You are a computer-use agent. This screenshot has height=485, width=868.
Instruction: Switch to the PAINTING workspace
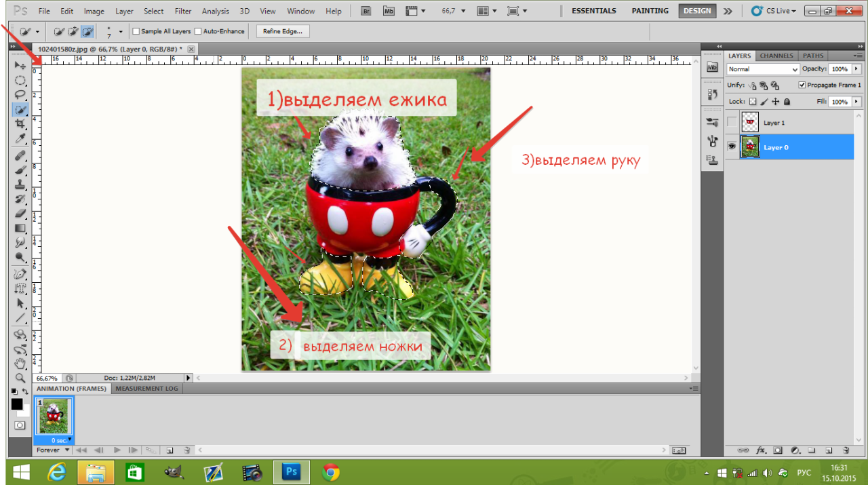(x=650, y=11)
